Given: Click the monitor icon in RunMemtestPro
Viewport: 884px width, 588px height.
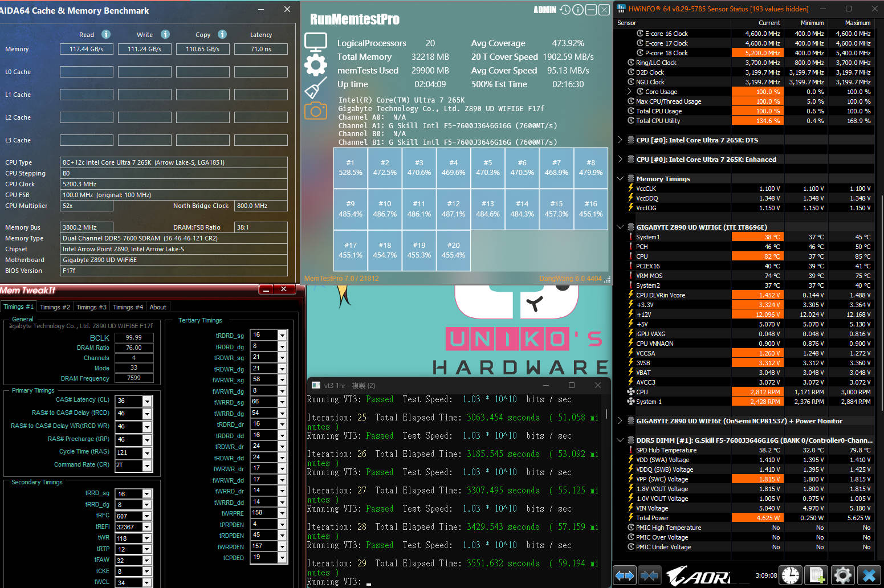Looking at the screenshot, I should (x=315, y=42).
